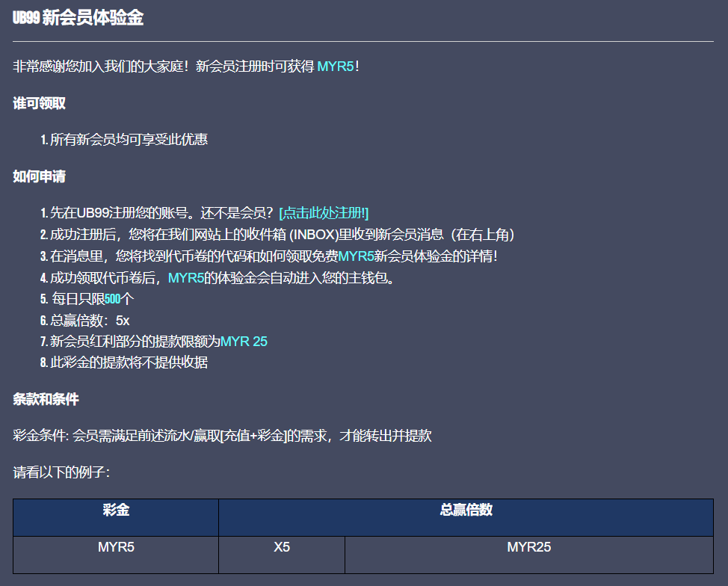
Task: Click the 条款和条件 section heading
Action: 46,399
